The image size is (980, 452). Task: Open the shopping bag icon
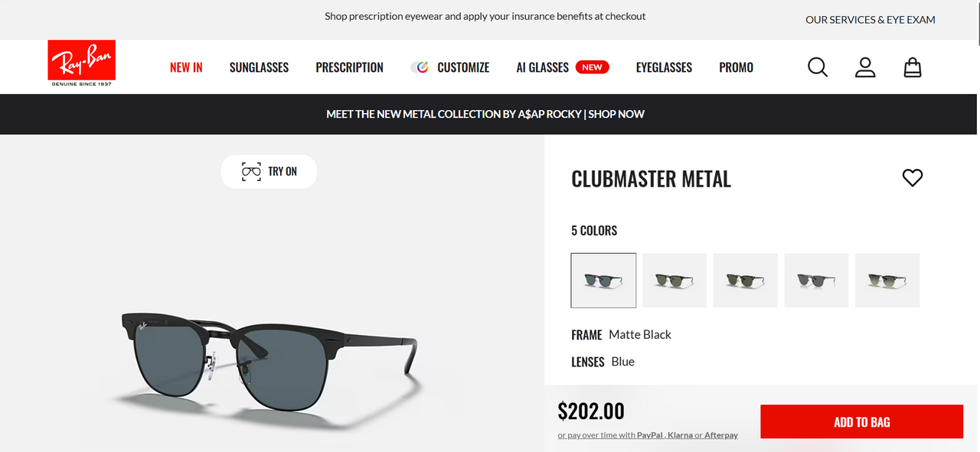pos(913,67)
